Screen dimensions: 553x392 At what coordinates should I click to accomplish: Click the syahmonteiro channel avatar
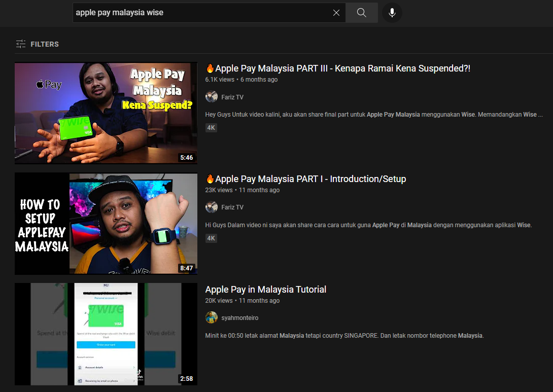[x=211, y=317]
